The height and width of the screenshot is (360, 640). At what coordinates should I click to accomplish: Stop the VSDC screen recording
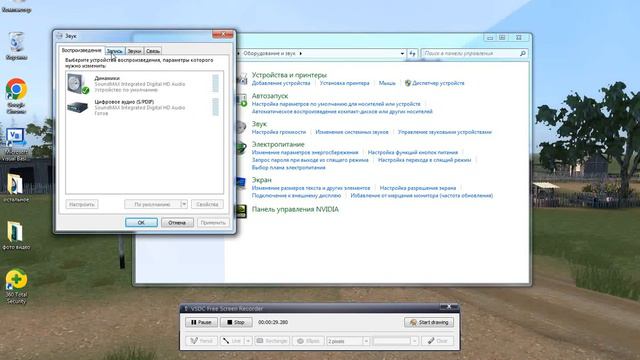click(x=236, y=322)
